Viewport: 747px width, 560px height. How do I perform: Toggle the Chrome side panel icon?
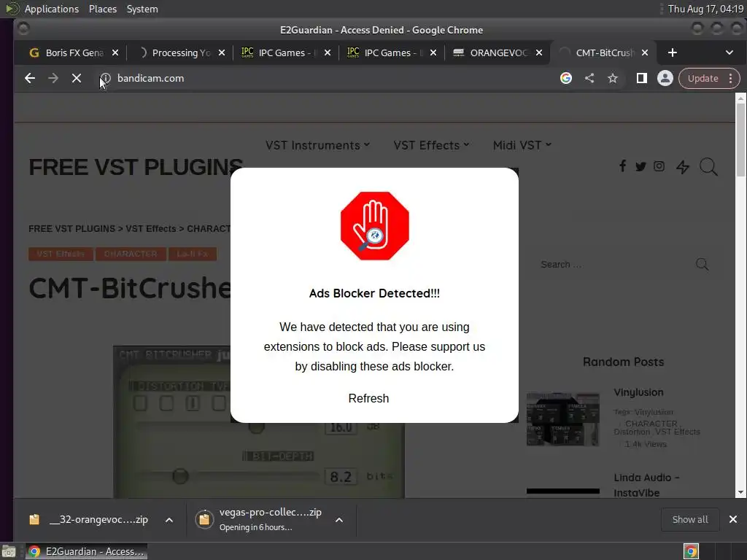tap(642, 78)
